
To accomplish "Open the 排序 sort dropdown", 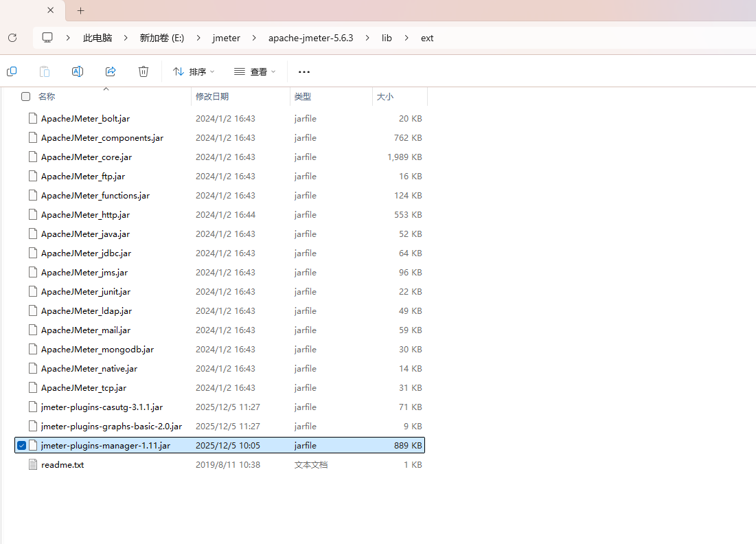I will [x=194, y=72].
